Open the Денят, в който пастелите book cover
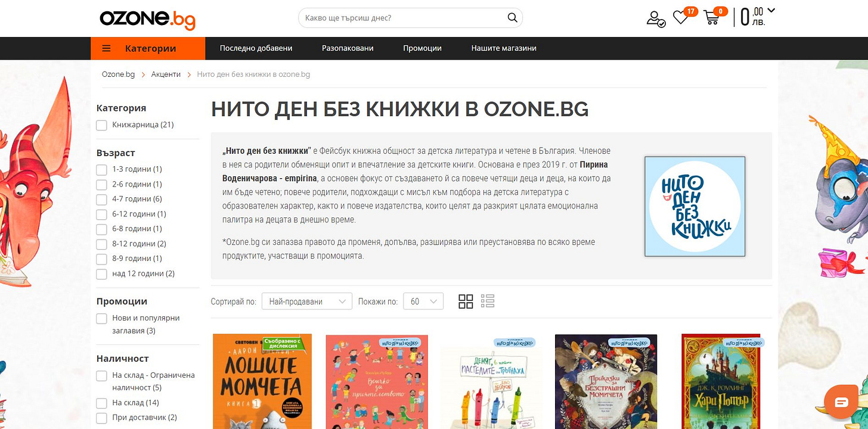 coord(491,383)
